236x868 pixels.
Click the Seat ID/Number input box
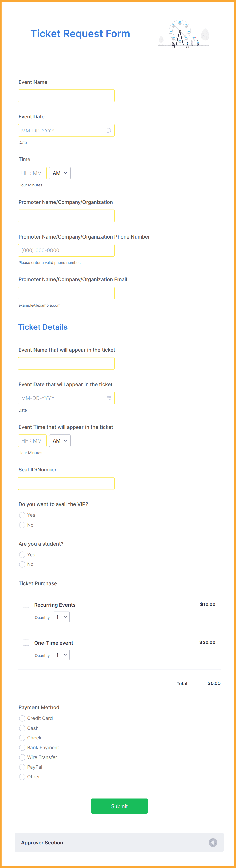click(x=66, y=483)
